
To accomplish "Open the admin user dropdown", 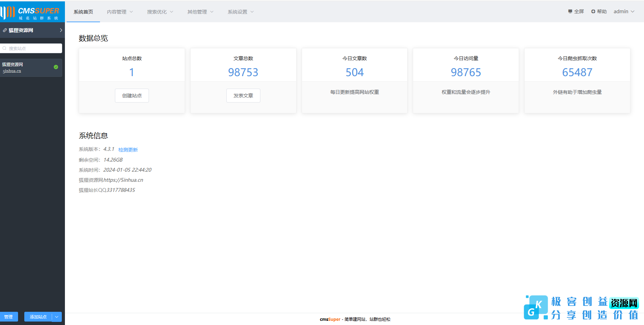I will pyautogui.click(x=624, y=11).
